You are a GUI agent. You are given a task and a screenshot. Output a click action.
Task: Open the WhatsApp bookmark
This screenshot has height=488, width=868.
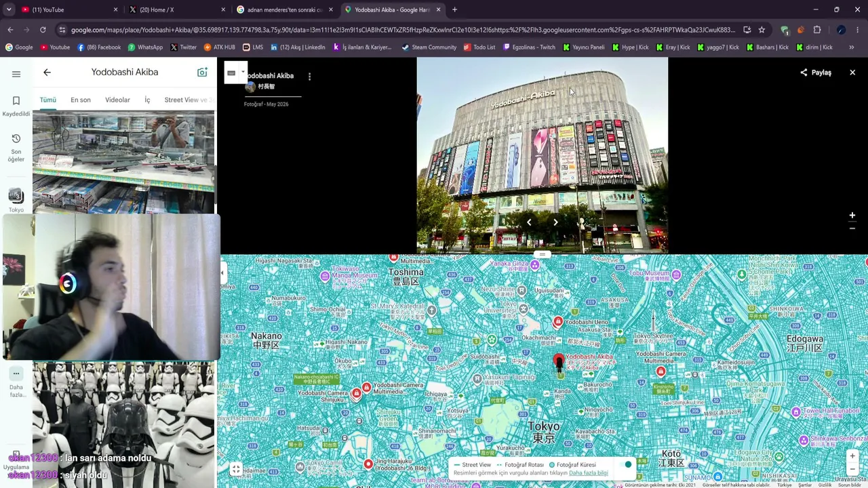[144, 47]
